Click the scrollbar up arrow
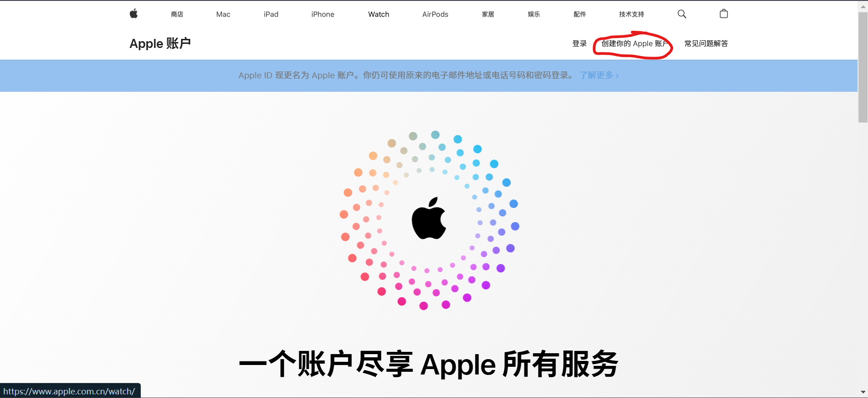Image resolution: width=868 pixels, height=398 pixels. coord(863,6)
